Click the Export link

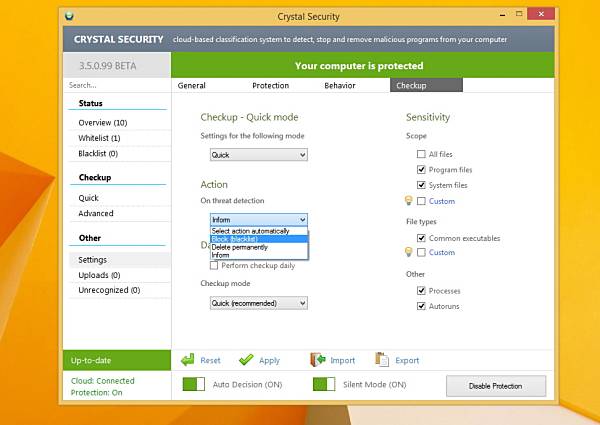click(x=407, y=360)
